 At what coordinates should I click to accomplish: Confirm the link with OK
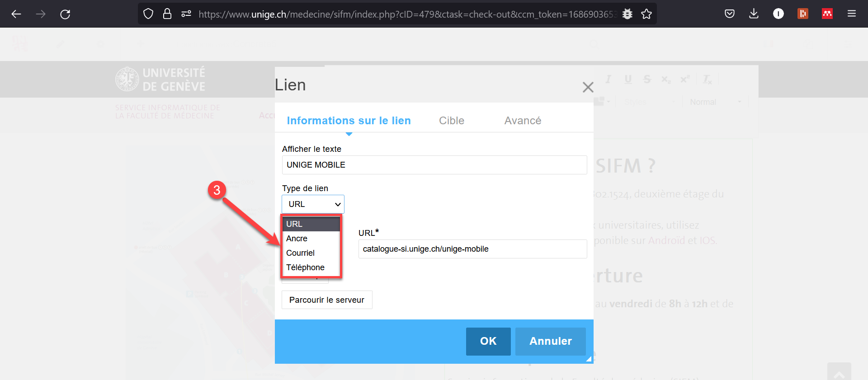(x=488, y=341)
